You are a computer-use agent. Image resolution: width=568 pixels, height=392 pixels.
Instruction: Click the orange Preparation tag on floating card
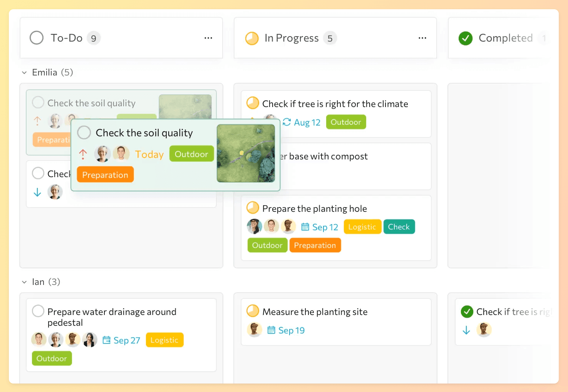[105, 175]
